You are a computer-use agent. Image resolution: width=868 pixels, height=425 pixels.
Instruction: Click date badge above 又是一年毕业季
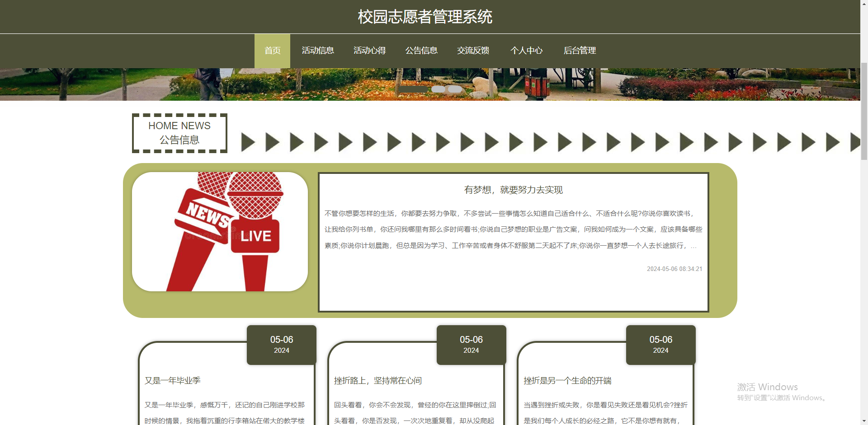click(282, 345)
